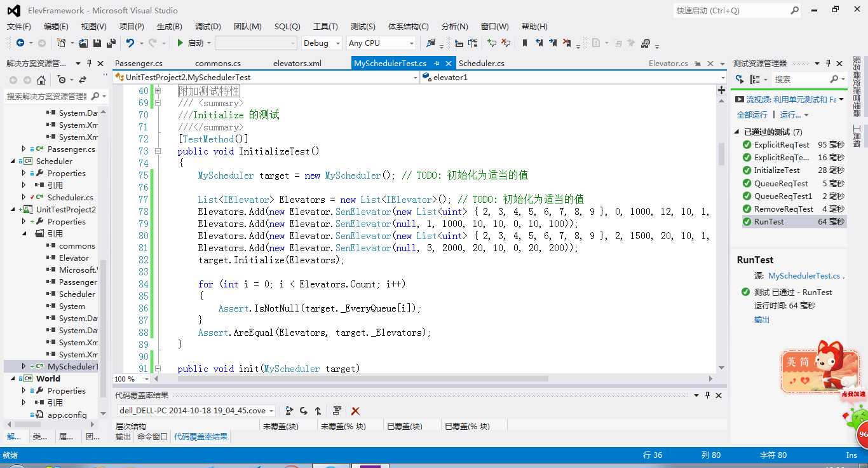Screen dimensions: 868x468
Task: Expand the collapsed region at line 40
Action: click(x=158, y=91)
